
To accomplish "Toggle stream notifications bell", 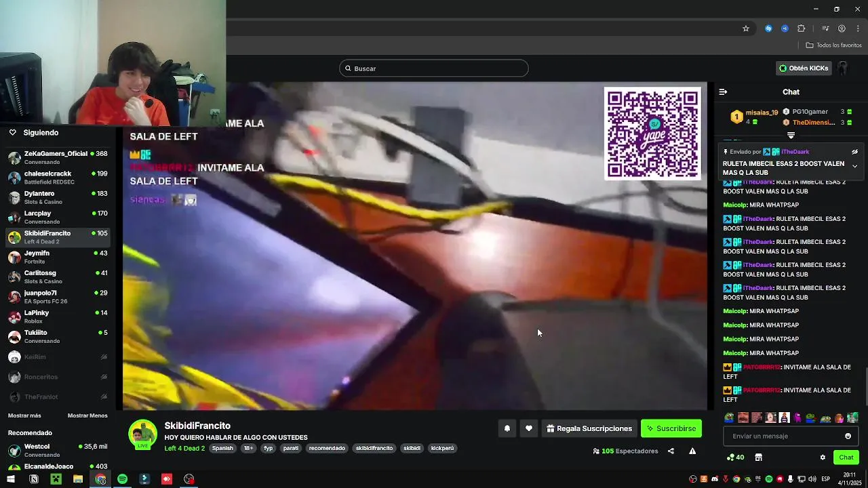I will (x=507, y=428).
